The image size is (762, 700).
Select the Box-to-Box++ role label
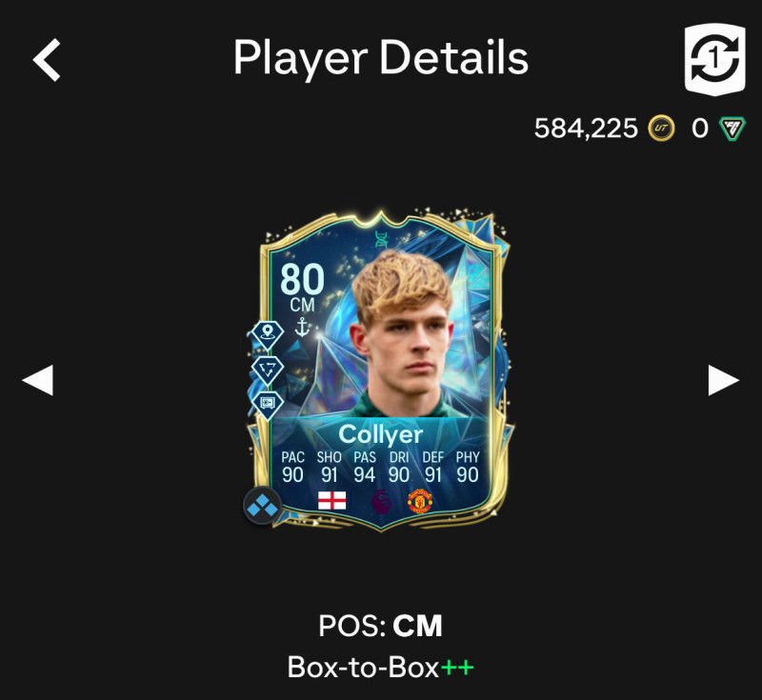380,668
